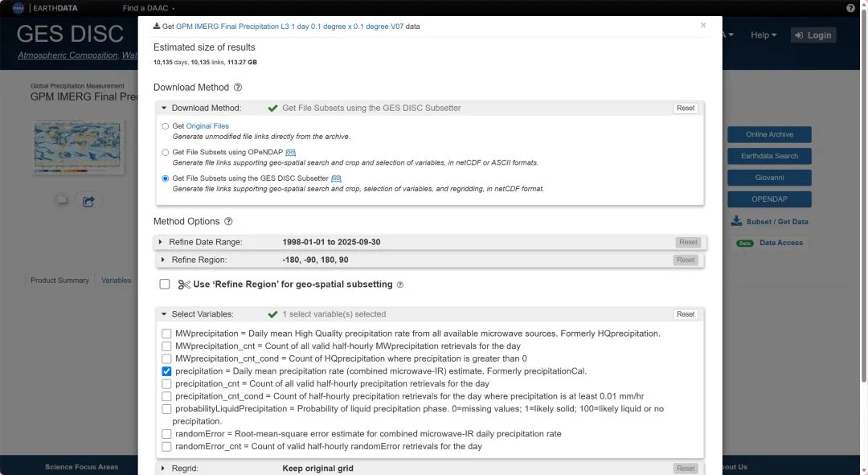Image resolution: width=868 pixels, height=475 pixels.
Task: Expand the Refine Region section
Action: [x=162, y=260]
